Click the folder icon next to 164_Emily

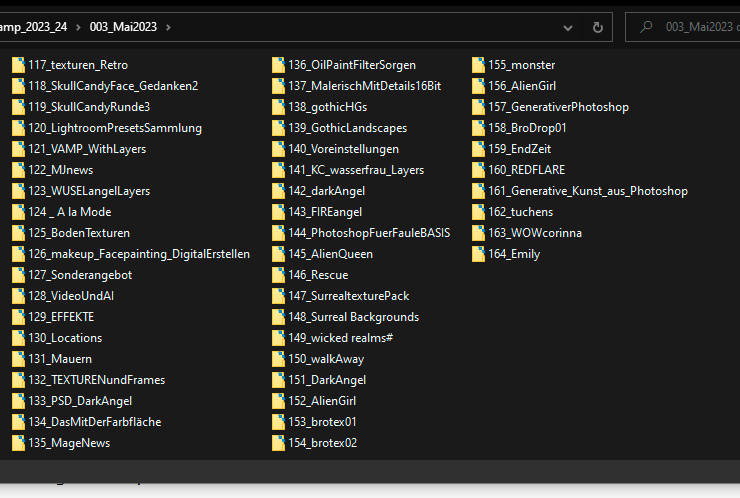[x=478, y=254]
